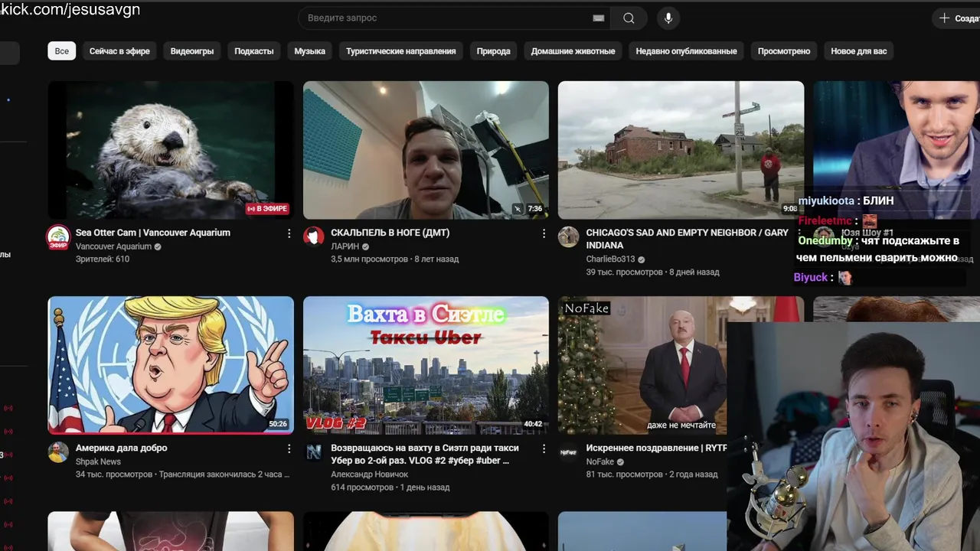Viewport: 980px width, 551px height.
Task: Open the on-screen keyboard in search box
Action: [x=599, y=18]
